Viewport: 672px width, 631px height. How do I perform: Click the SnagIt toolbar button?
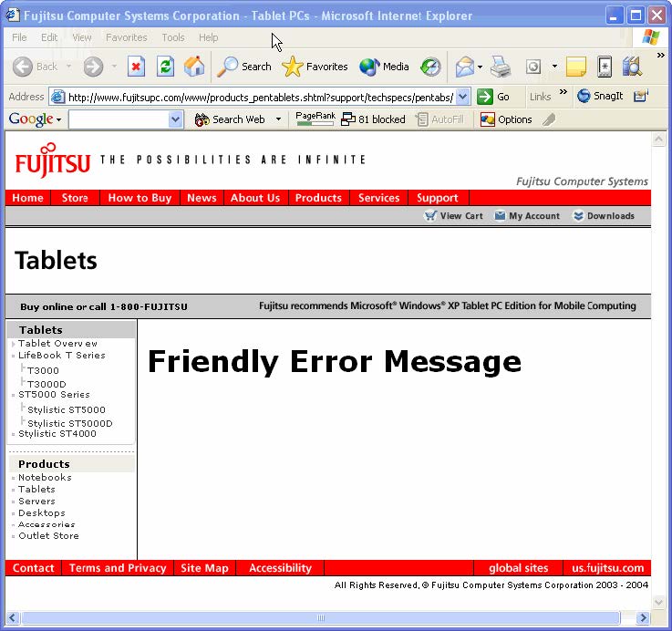[x=600, y=96]
